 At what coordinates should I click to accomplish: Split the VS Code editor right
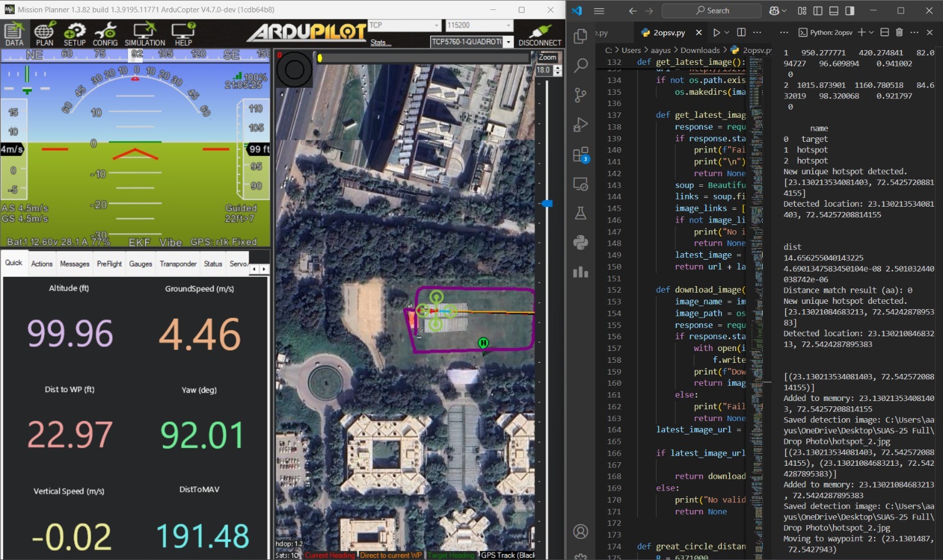coord(741,32)
